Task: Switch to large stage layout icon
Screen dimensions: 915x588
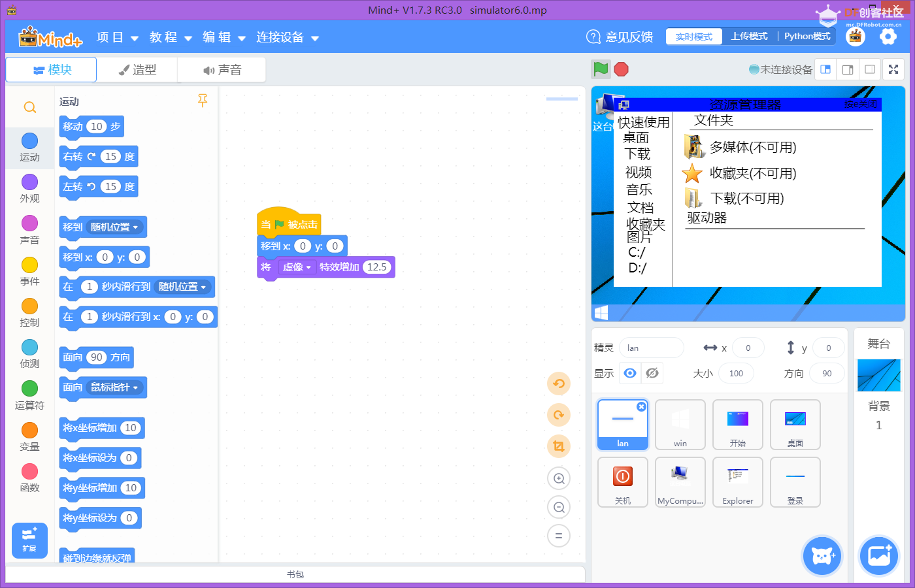Action: pyautogui.click(x=870, y=69)
